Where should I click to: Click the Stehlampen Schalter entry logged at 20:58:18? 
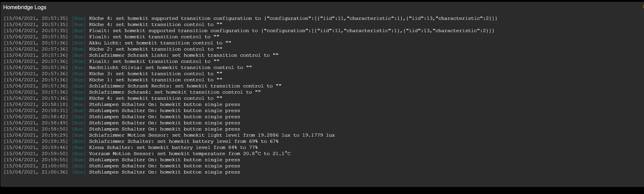coord(164,105)
